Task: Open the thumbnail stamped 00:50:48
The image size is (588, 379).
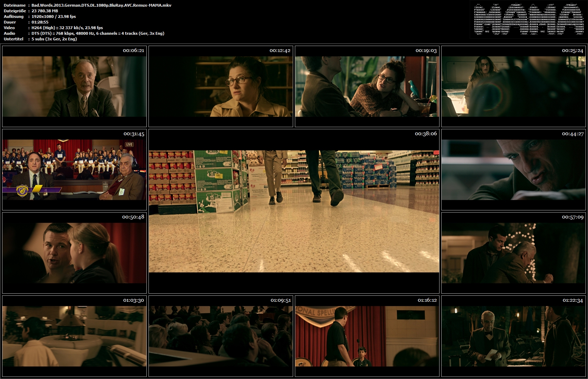Action: tap(74, 253)
